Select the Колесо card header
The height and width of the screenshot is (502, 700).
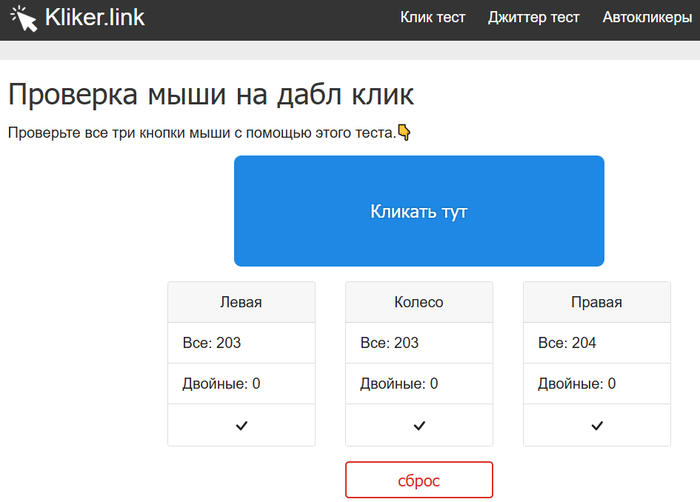point(419,302)
